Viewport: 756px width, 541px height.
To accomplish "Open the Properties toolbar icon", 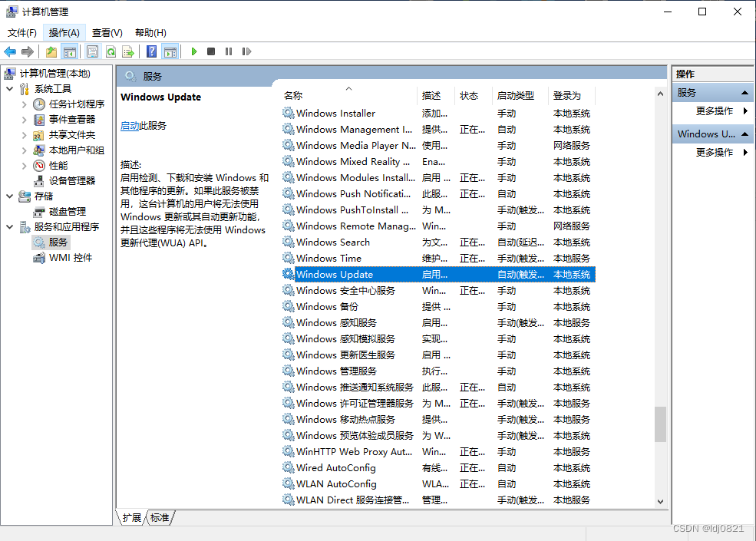I will click(93, 51).
